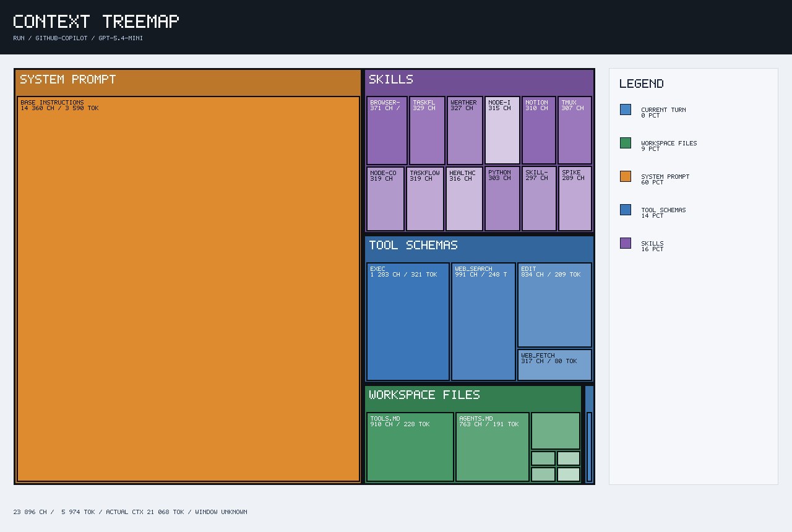
Task: Select the AGENTS.MD workspace file cell
Action: click(x=493, y=447)
